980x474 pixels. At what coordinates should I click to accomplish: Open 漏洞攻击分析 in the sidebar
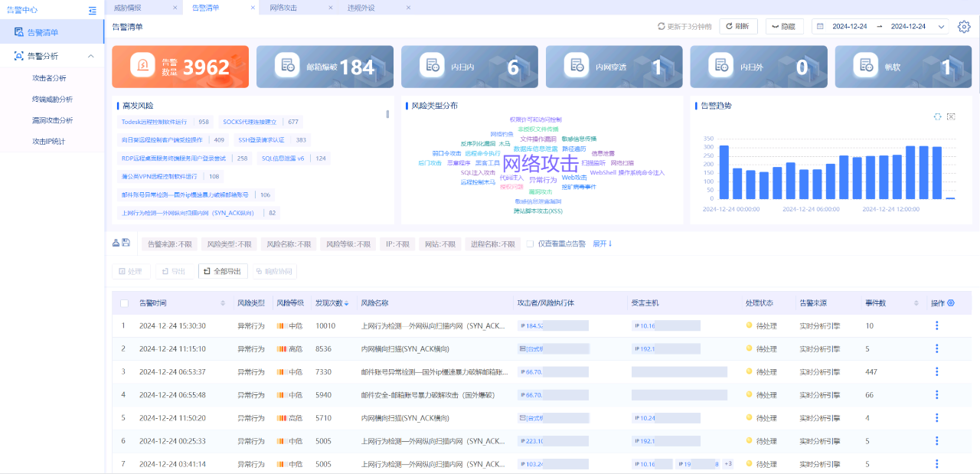52,120
